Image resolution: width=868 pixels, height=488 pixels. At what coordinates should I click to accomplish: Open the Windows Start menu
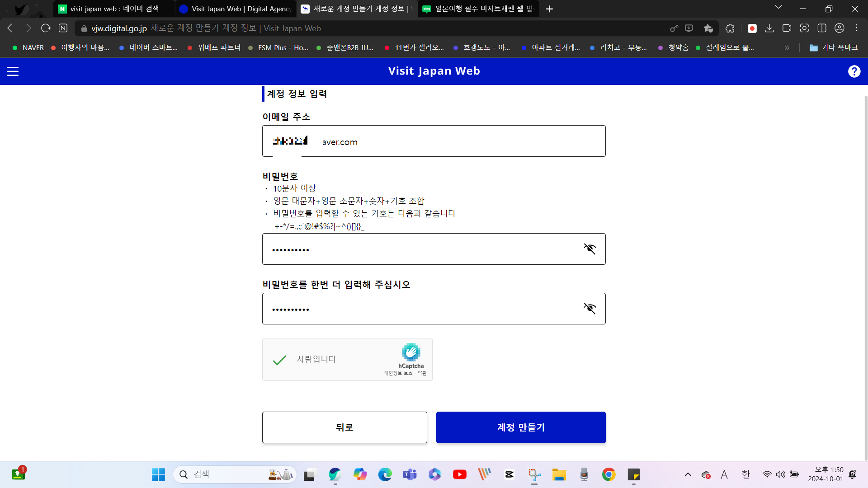pos(158,474)
